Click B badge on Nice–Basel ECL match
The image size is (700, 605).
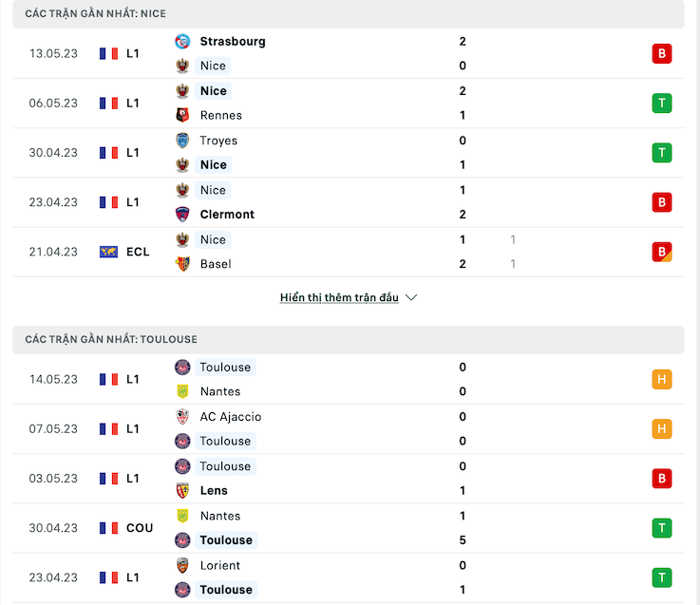(x=662, y=252)
